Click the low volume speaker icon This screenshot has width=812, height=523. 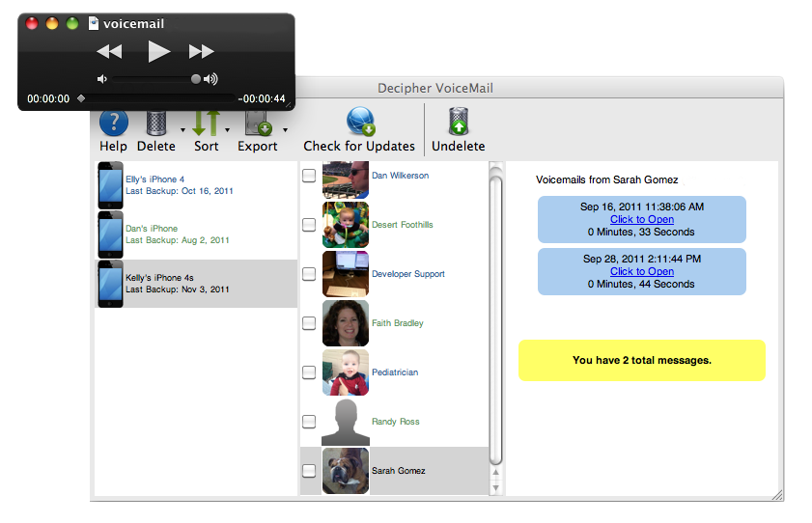[x=102, y=79]
